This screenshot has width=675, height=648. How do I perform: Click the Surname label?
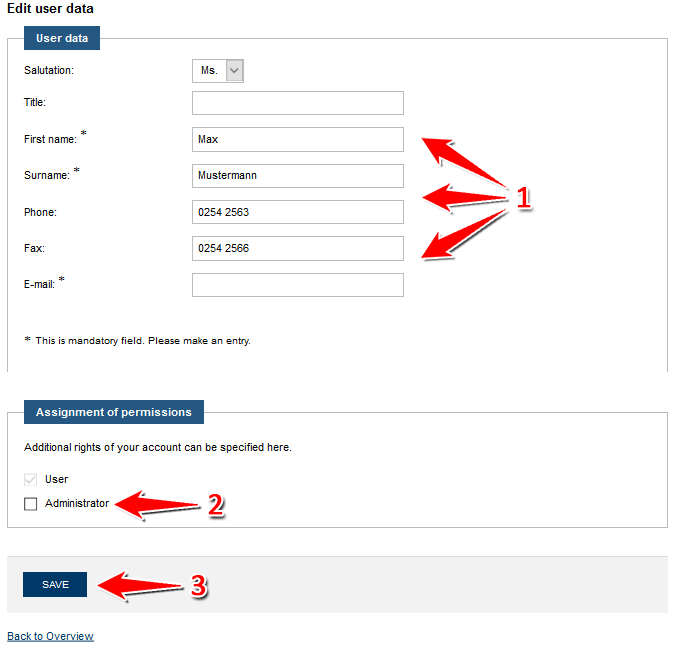coord(47,175)
